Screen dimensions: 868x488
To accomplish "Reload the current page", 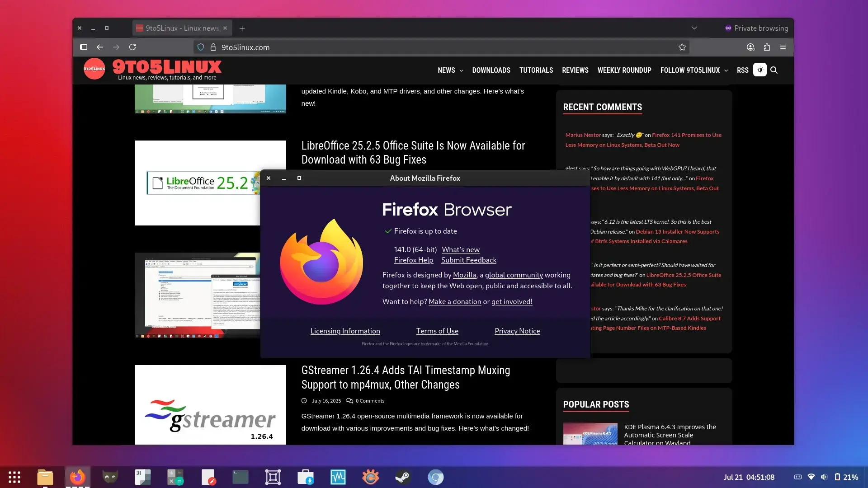I will pyautogui.click(x=133, y=47).
